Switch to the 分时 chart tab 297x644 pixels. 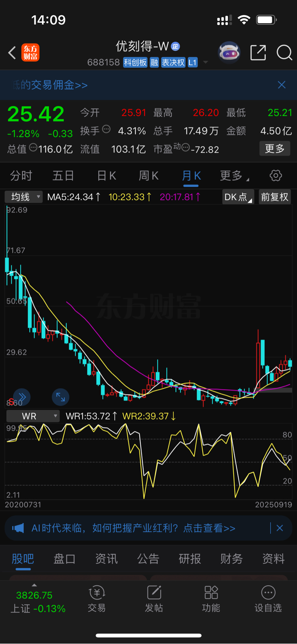(x=21, y=176)
